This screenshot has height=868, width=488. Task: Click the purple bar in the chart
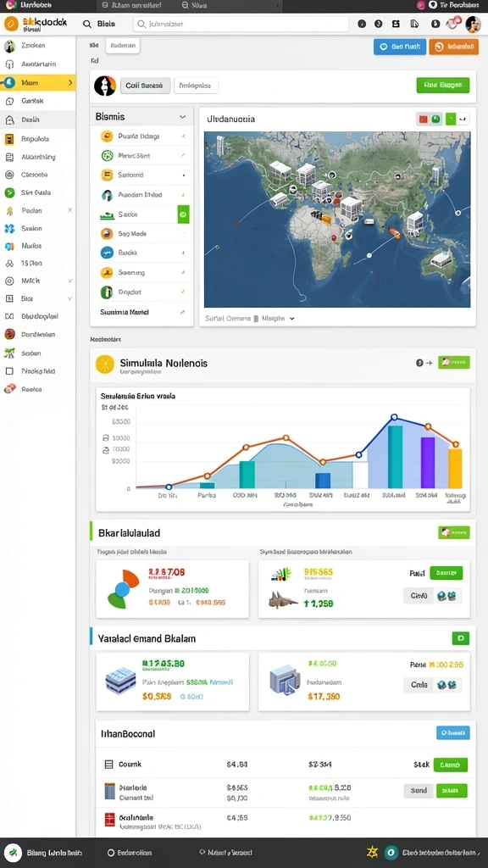coord(428,462)
